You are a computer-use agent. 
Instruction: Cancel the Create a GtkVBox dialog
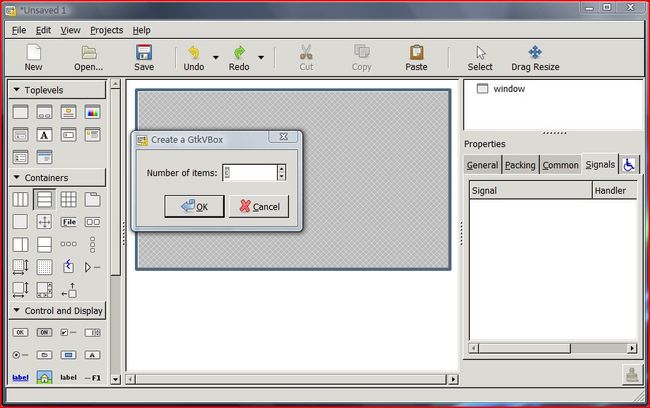click(x=259, y=206)
